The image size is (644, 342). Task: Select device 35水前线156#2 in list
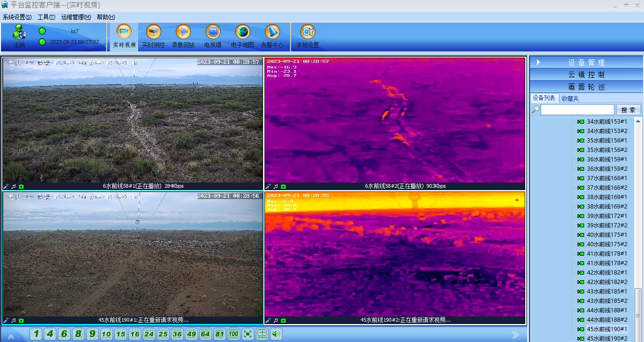click(607, 150)
